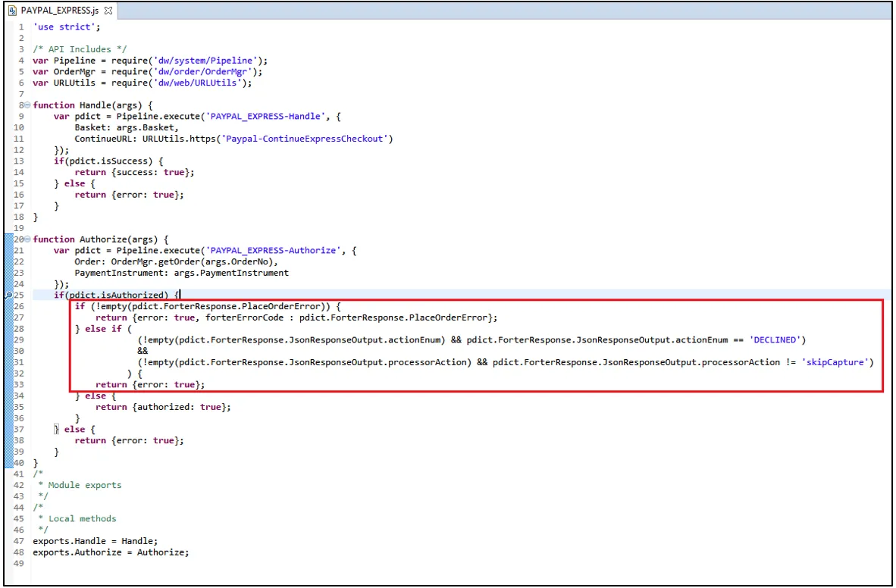Viewport: 896px width, 588px height.
Task: Click the 'dw/system/Pipeline' string
Action: [208, 61]
